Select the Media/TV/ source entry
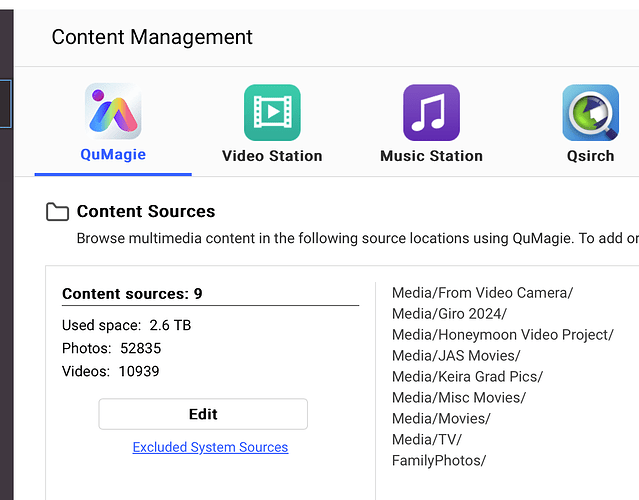This screenshot has height=500, width=639. pos(427,440)
